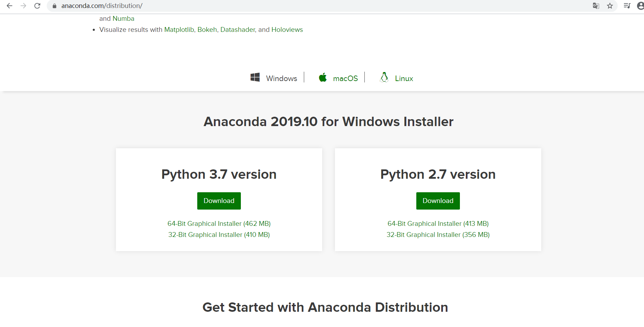Follow the Numba link

pyautogui.click(x=124, y=19)
